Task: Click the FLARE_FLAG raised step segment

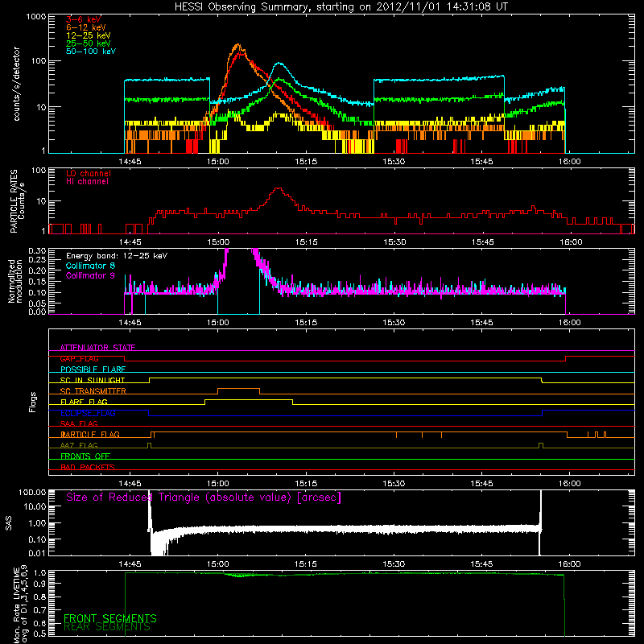Action: click(x=249, y=399)
